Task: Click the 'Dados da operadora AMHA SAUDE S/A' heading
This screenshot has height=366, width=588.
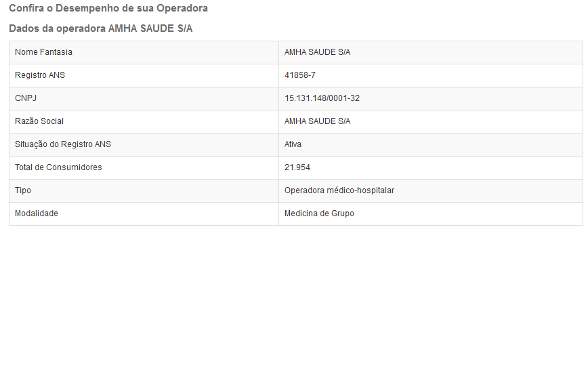Action: [x=100, y=28]
